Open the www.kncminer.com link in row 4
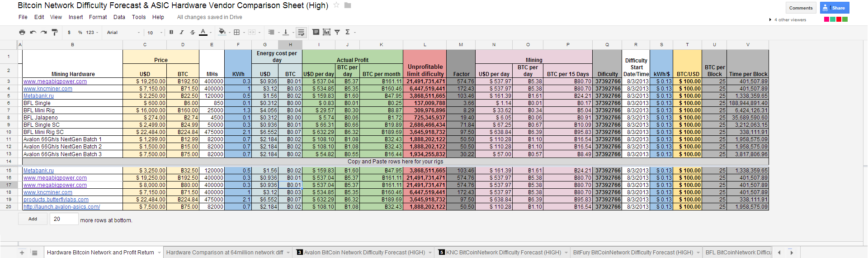This screenshot has height=258, width=868. tap(48, 89)
